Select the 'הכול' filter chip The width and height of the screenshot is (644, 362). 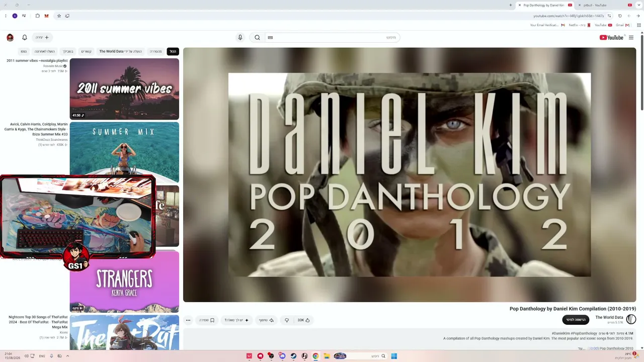tap(173, 51)
